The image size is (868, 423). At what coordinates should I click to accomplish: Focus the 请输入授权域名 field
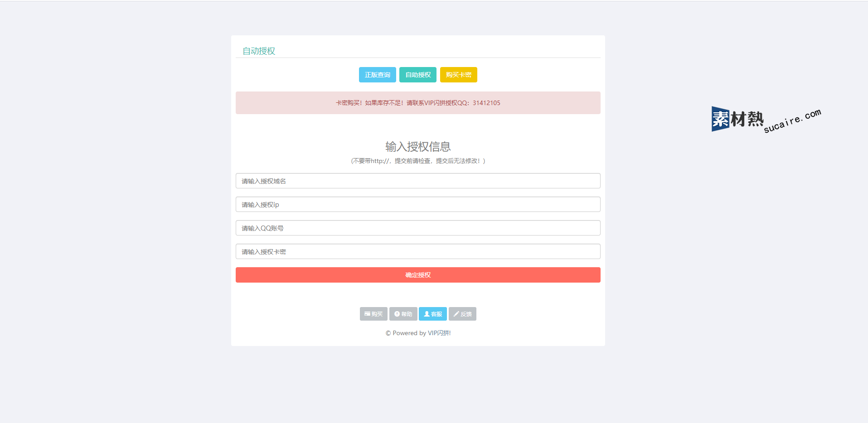(x=417, y=181)
